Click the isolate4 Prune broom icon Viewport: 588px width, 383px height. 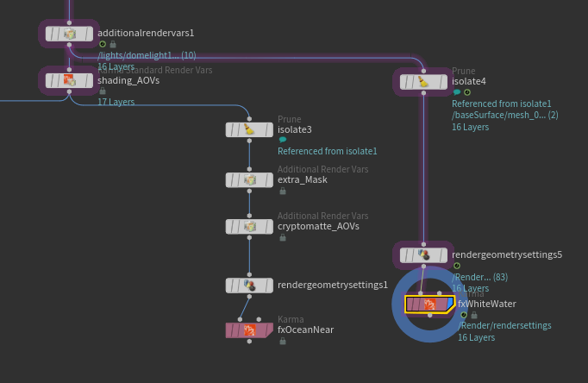tap(423, 82)
